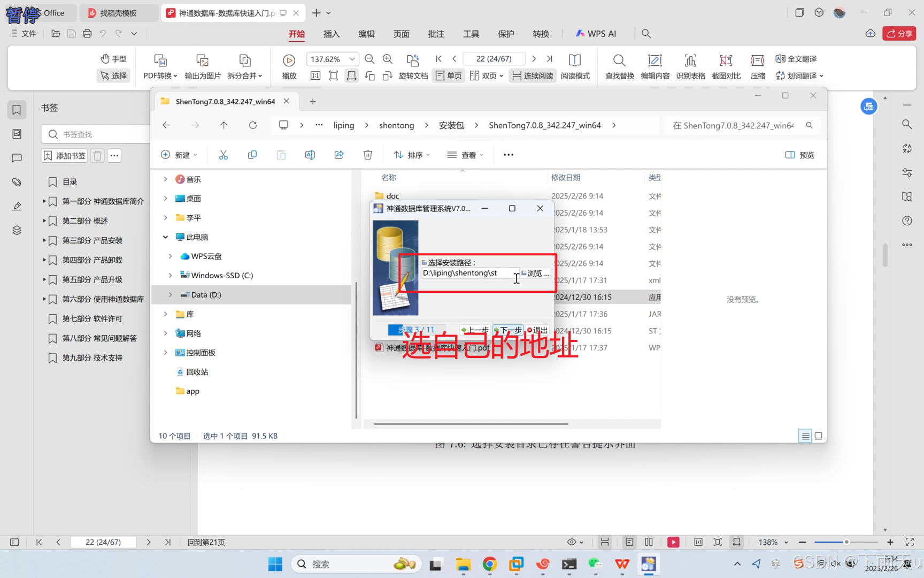Screen dimensions: 924x578
Task: Open attachments panel in left sidebar
Action: point(17,182)
